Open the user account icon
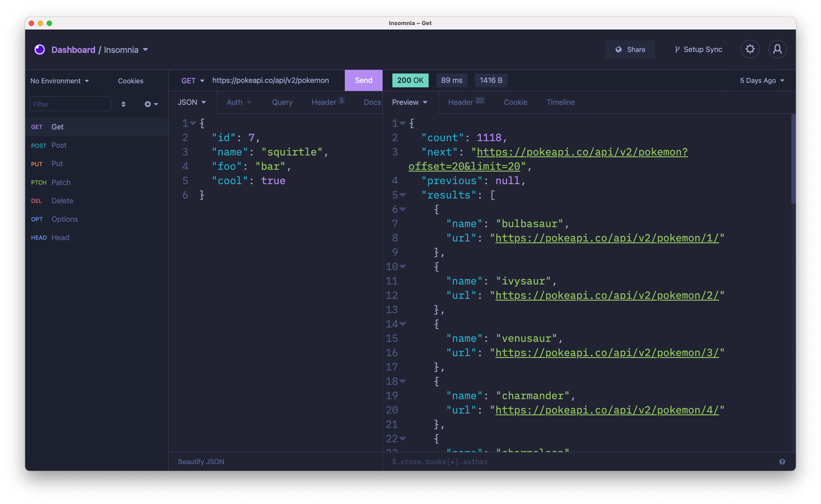 [x=778, y=49]
